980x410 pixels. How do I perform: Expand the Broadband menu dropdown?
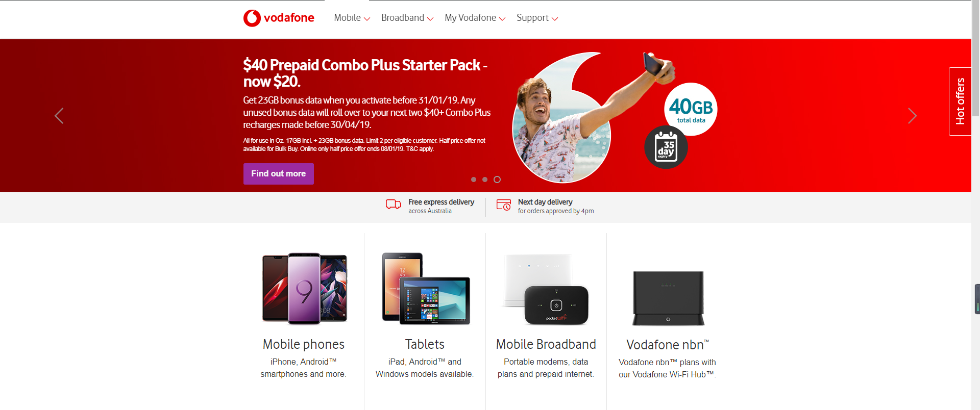pyautogui.click(x=407, y=18)
